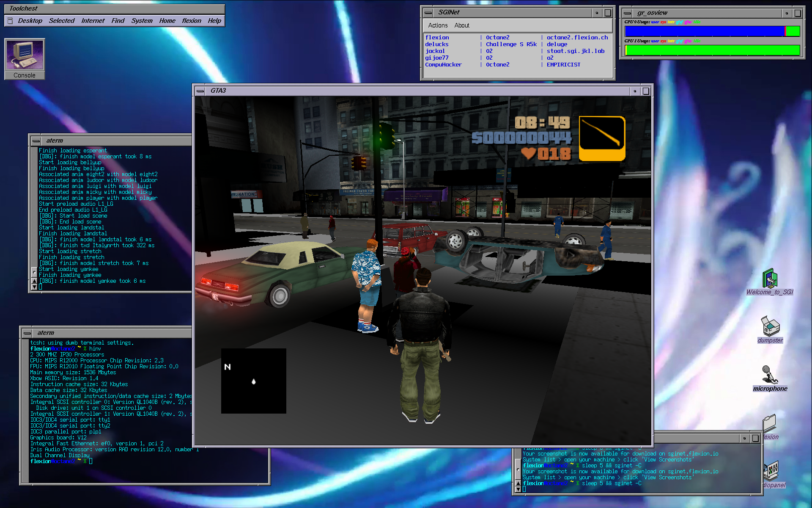Open the dumpster desktop icon
The height and width of the screenshot is (508, 812).
(x=770, y=330)
